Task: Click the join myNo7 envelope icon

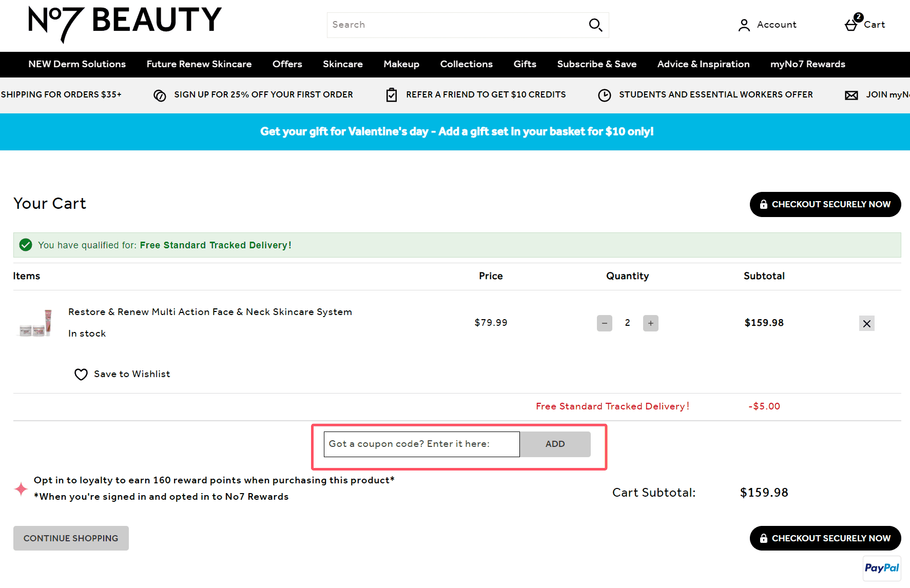Action: point(851,95)
